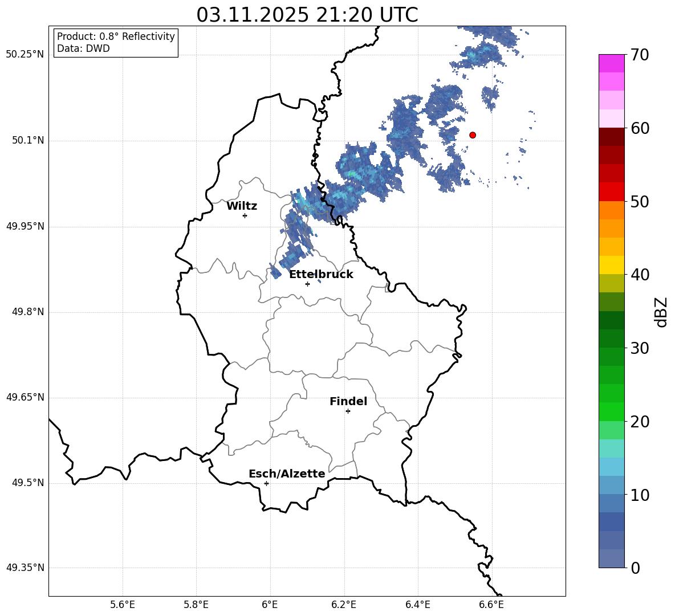Click the 49.95°N latitude label
The width and height of the screenshot is (675, 616).
pos(25,226)
